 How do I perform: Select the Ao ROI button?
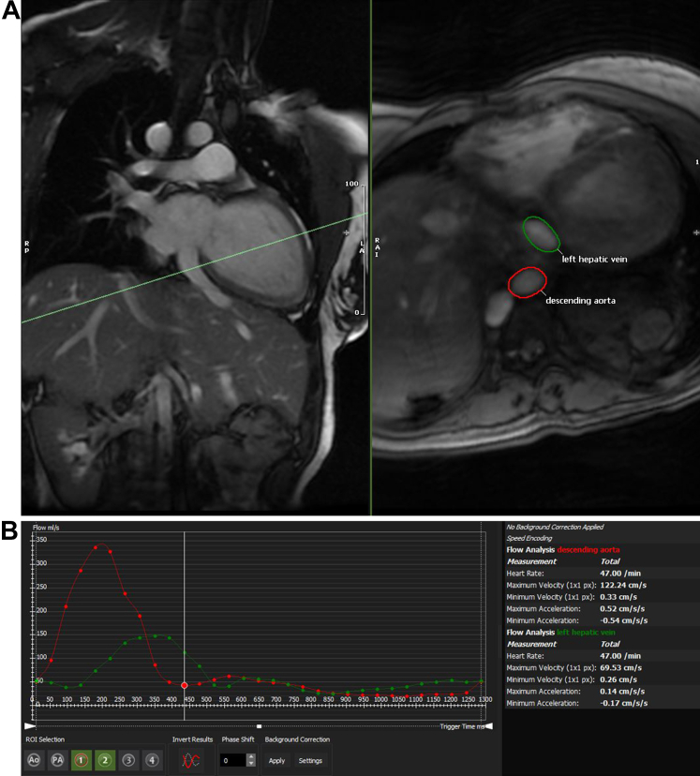click(x=34, y=760)
